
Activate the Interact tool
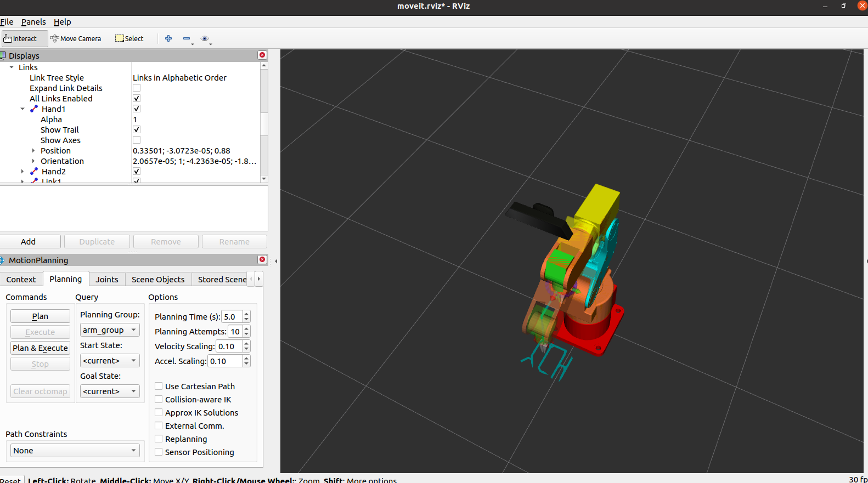[25, 39]
